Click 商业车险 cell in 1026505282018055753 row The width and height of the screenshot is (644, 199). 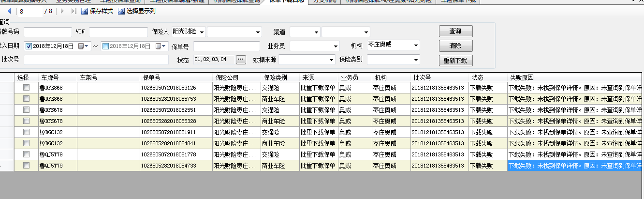(x=280, y=99)
